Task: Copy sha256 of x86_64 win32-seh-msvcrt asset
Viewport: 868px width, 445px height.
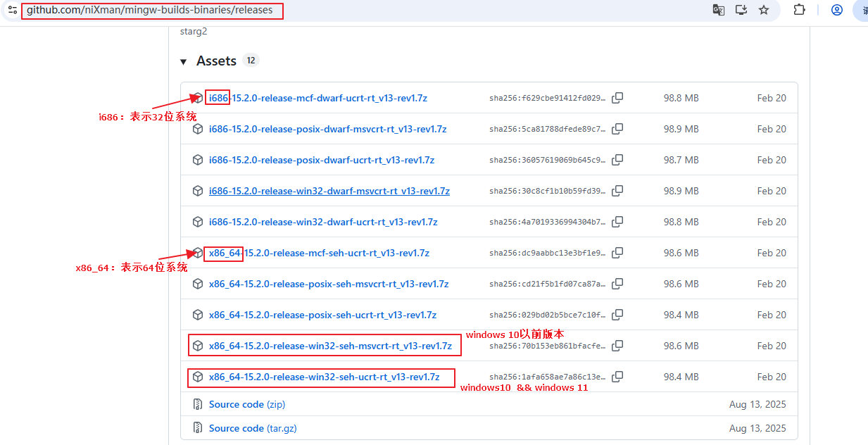Action: click(617, 346)
